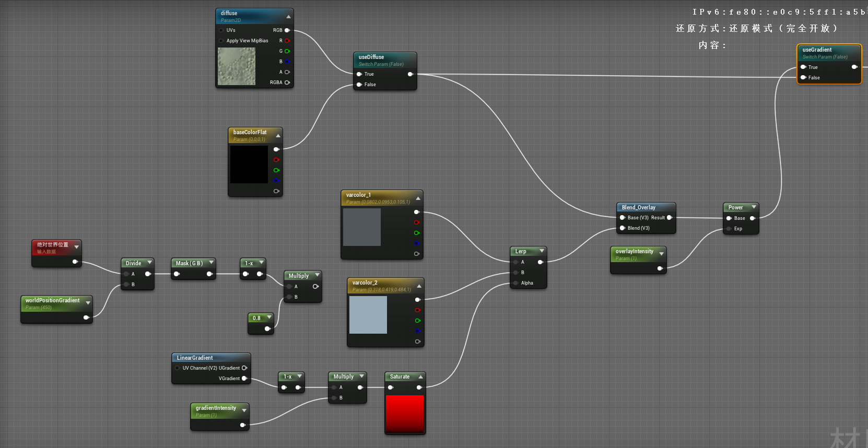The image size is (868, 448).
Task: Click the Exp input pin of Power
Action: pos(729,229)
